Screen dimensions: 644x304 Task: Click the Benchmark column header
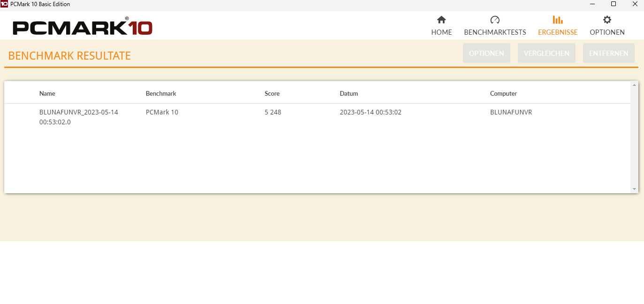(161, 93)
